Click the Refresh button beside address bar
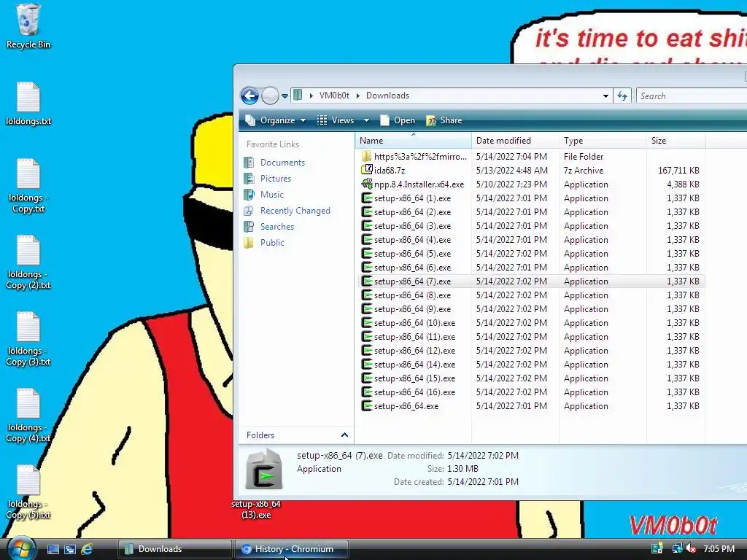Screen dimensions: 747x560 (x=622, y=96)
